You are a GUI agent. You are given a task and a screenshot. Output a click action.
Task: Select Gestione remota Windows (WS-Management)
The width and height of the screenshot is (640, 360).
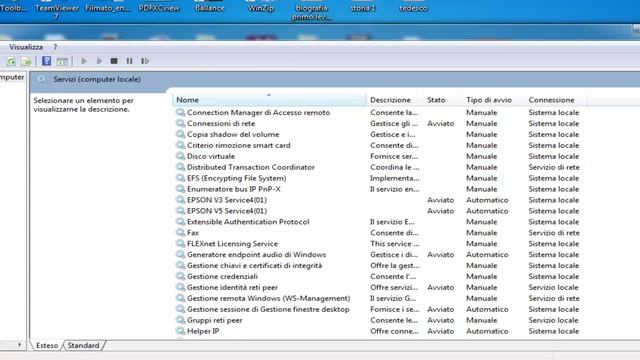tap(268, 298)
